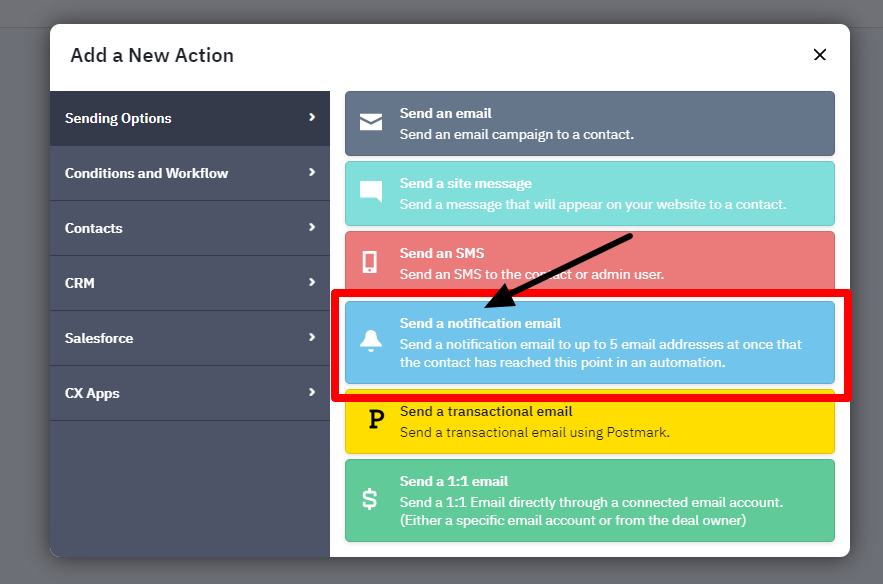Expand the CRM category arrow
Viewport: 883px width, 584px height.
tap(312, 283)
